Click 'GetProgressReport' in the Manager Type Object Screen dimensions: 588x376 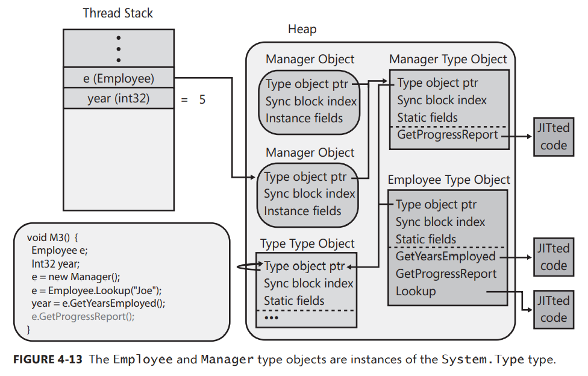point(448,135)
